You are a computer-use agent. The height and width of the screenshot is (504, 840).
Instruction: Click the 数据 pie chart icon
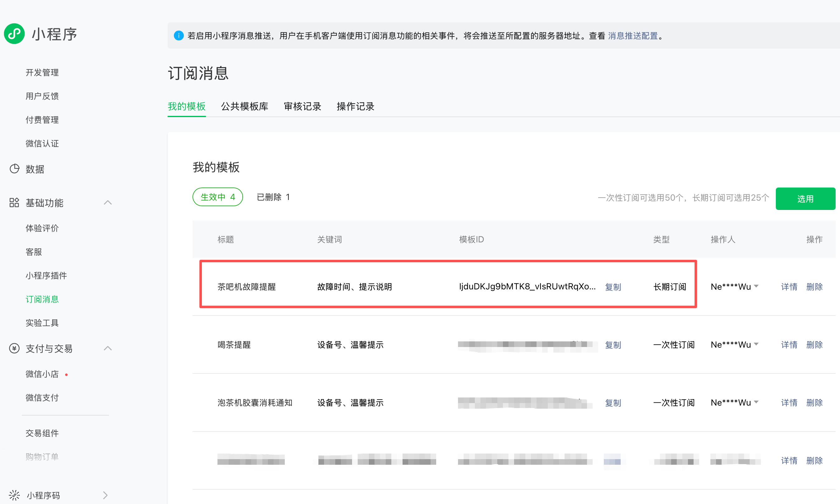point(14,169)
